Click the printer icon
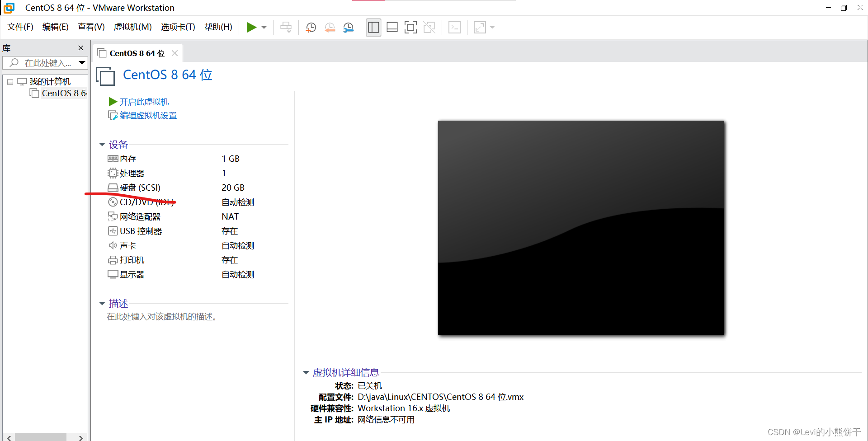 coord(113,260)
